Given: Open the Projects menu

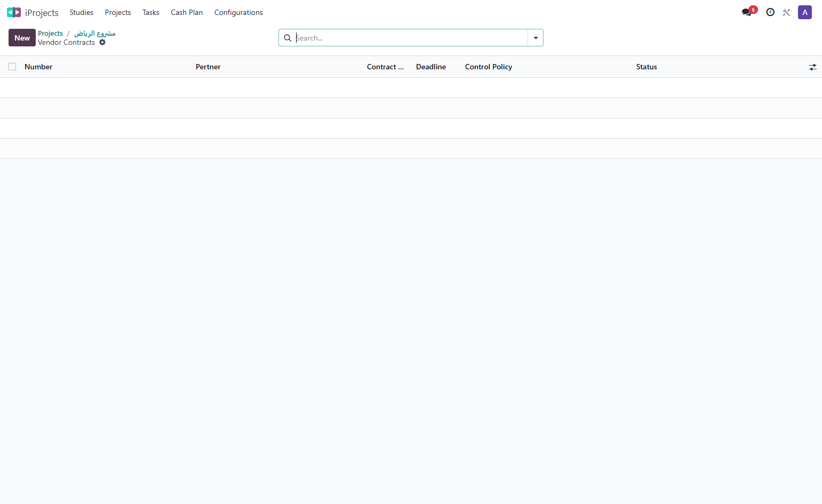Looking at the screenshot, I should point(118,12).
